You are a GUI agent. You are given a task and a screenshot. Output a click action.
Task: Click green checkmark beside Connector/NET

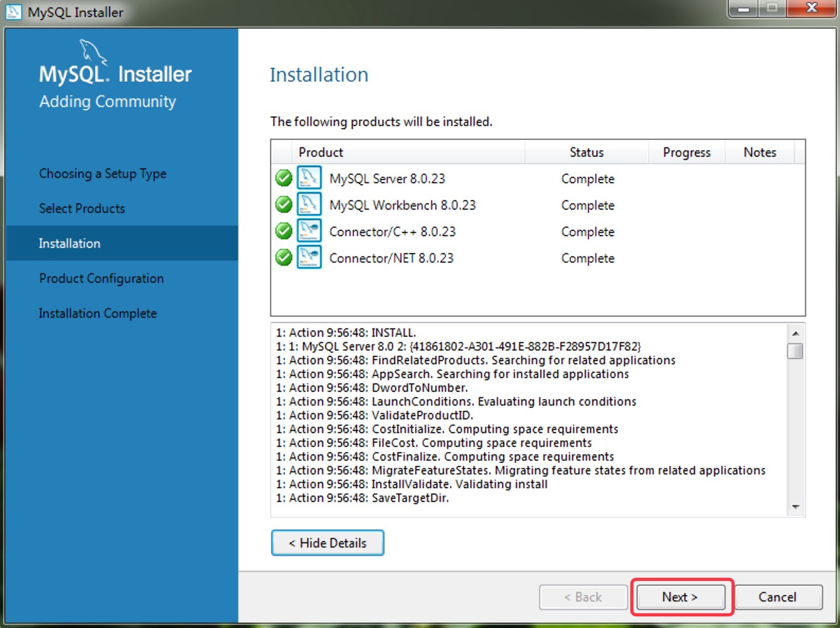tap(284, 257)
